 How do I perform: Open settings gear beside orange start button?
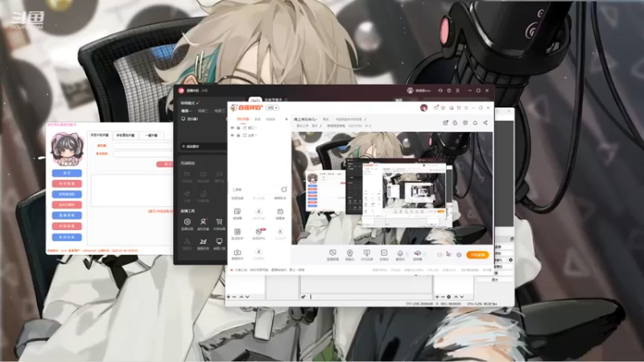click(x=459, y=255)
